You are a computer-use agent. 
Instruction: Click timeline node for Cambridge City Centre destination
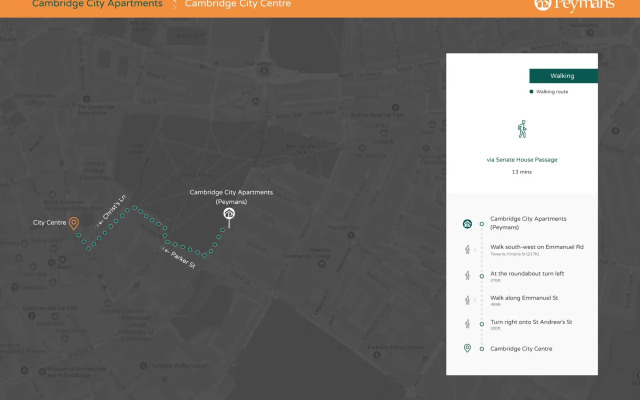(x=482, y=349)
